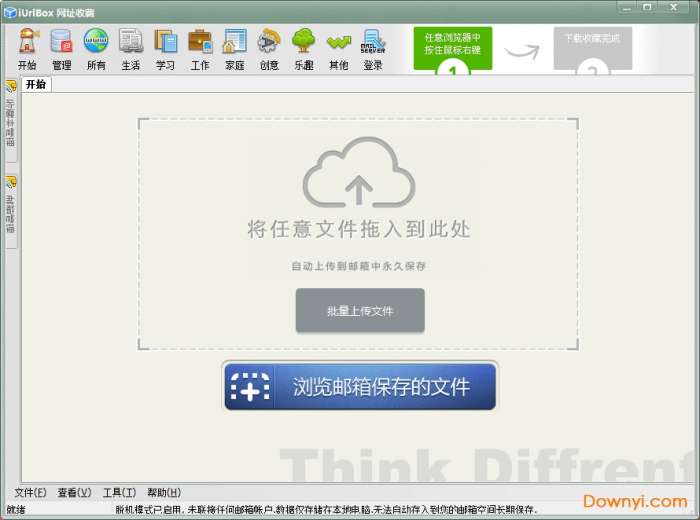
Task: Open the 管理 database toolbar icon
Action: (x=62, y=49)
